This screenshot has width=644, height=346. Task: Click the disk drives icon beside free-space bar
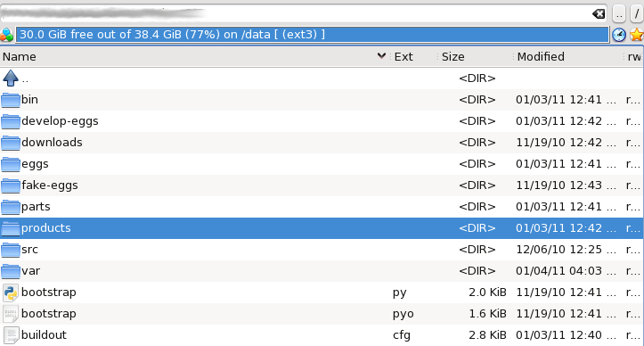tap(6, 35)
